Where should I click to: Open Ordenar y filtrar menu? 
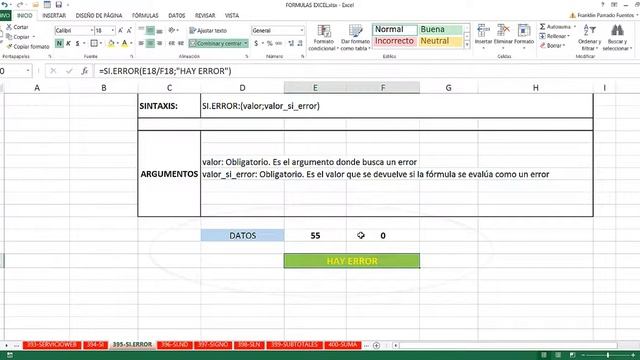coord(589,38)
